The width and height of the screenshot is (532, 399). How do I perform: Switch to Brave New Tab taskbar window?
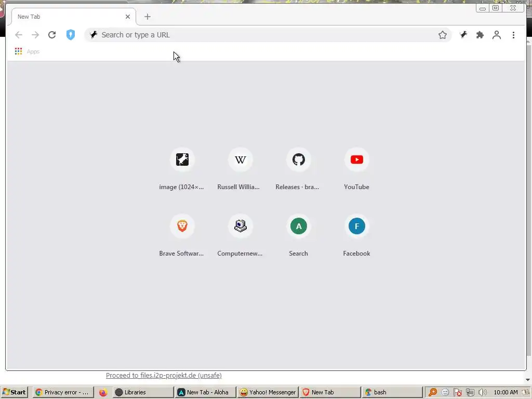click(x=330, y=392)
